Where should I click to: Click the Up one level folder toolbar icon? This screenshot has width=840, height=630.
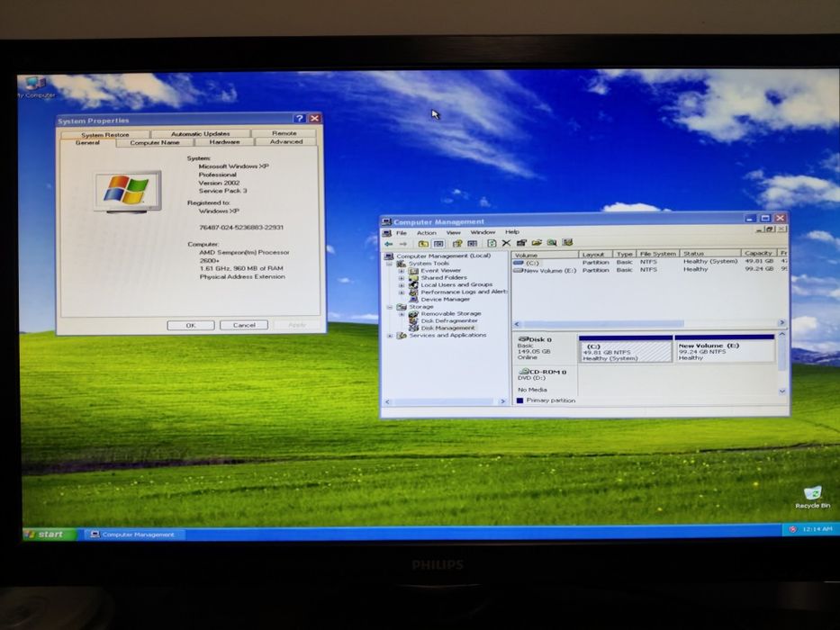tap(423, 244)
